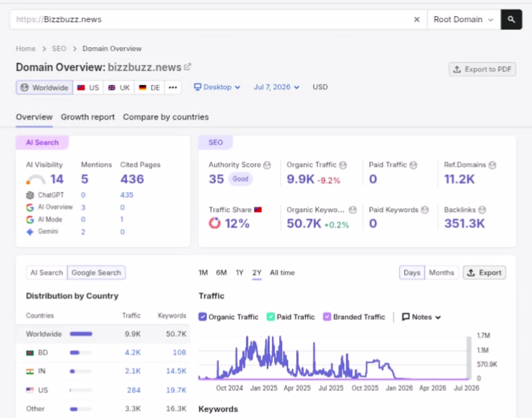532x418 pixels.
Task: Click the Google AI Mode icon
Action: (30, 220)
